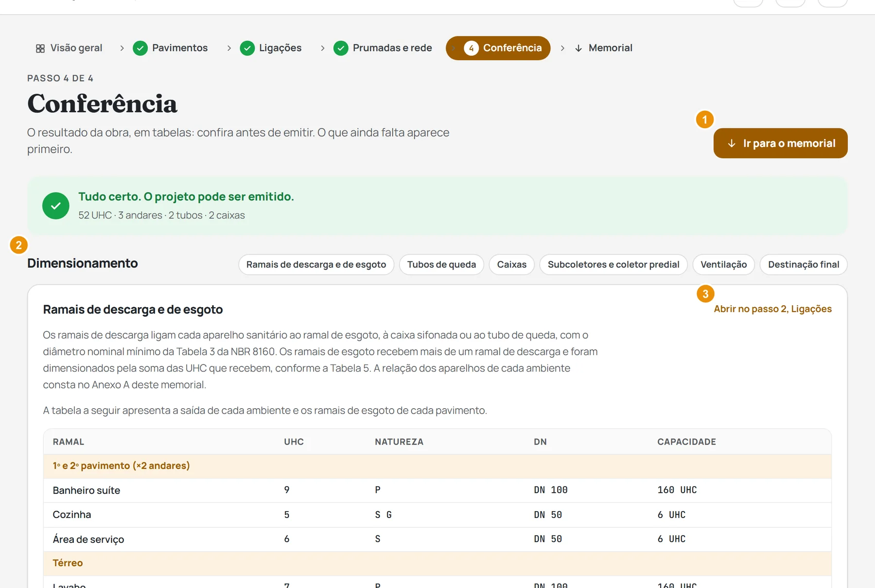Viewport: 875px width, 588px height.
Task: Open link Abrir no passo 2, Ligações
Action: coord(772,309)
